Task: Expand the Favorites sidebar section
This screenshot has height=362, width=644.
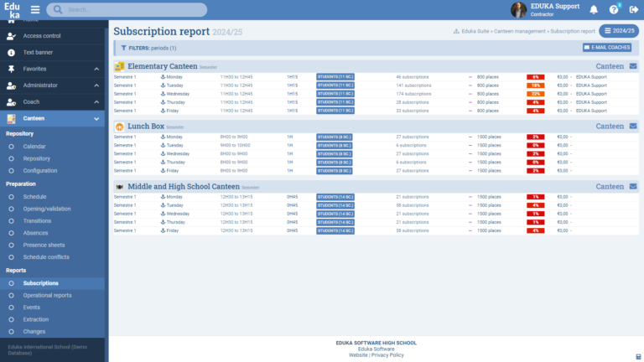Action: [x=96, y=69]
